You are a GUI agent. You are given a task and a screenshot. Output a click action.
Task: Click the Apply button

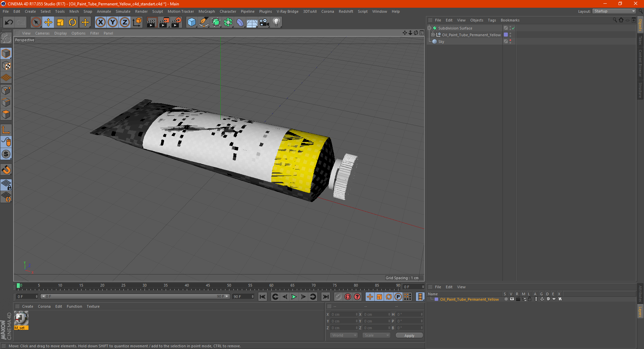409,336
